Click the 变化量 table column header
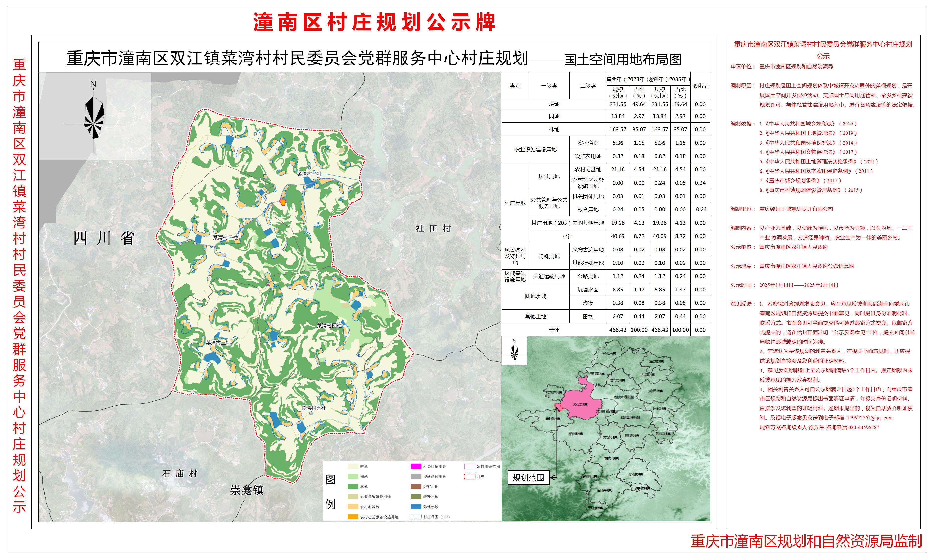This screenshot has width=934, height=560. pos(700,86)
